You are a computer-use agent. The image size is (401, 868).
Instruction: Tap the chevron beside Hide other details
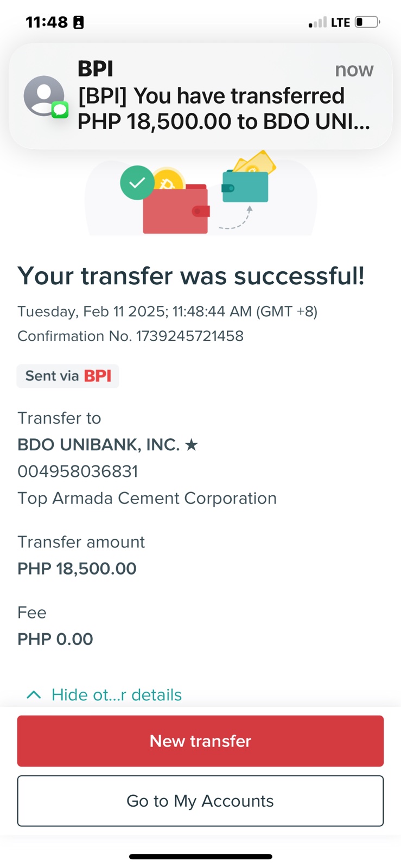(34, 695)
